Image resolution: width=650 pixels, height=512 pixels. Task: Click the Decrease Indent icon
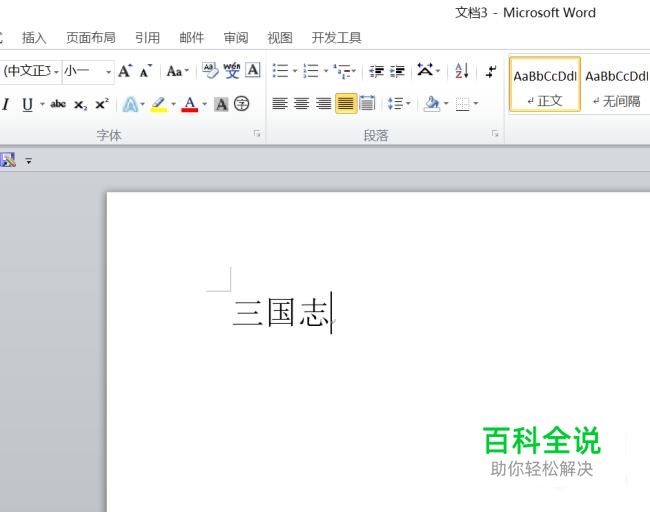click(x=376, y=71)
